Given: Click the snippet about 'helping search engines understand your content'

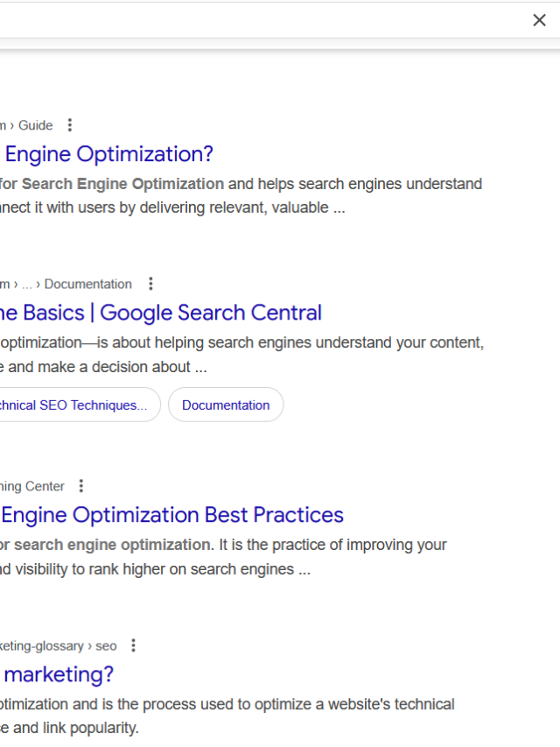Looking at the screenshot, I should pos(241,342).
